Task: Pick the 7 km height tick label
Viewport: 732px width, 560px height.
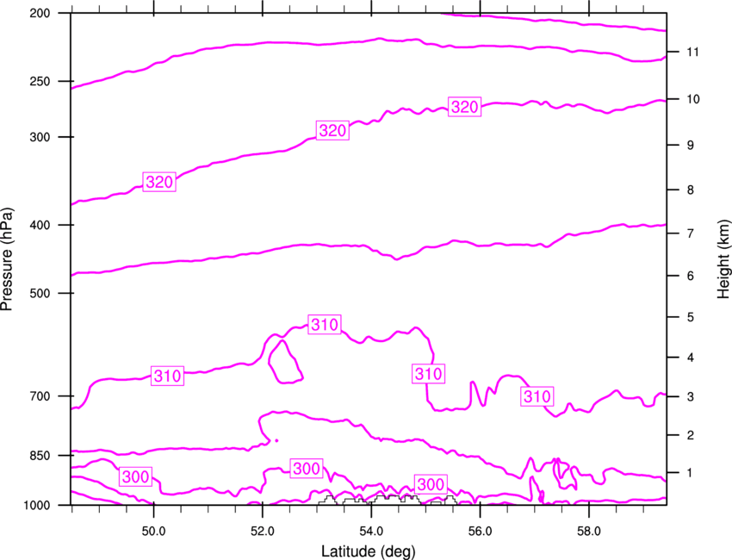Action: pos(691,233)
